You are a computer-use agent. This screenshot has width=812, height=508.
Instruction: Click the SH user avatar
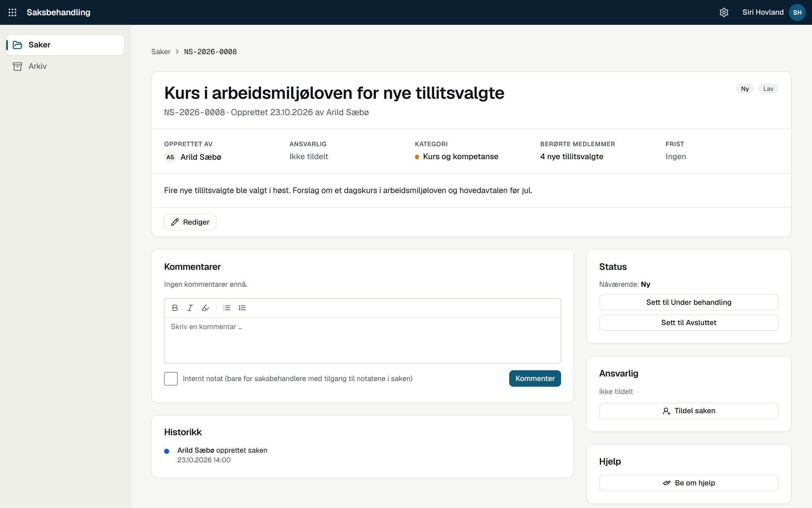click(797, 13)
